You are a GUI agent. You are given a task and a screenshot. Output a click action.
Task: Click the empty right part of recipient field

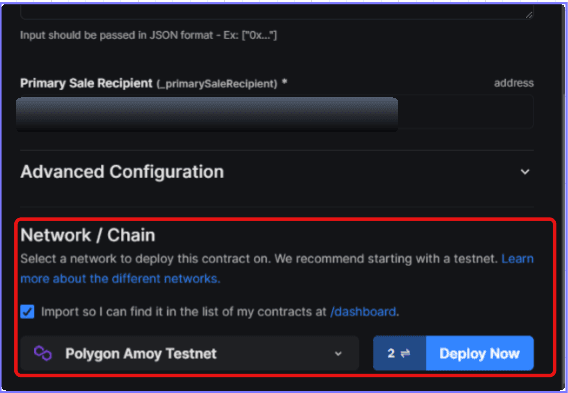click(465, 112)
